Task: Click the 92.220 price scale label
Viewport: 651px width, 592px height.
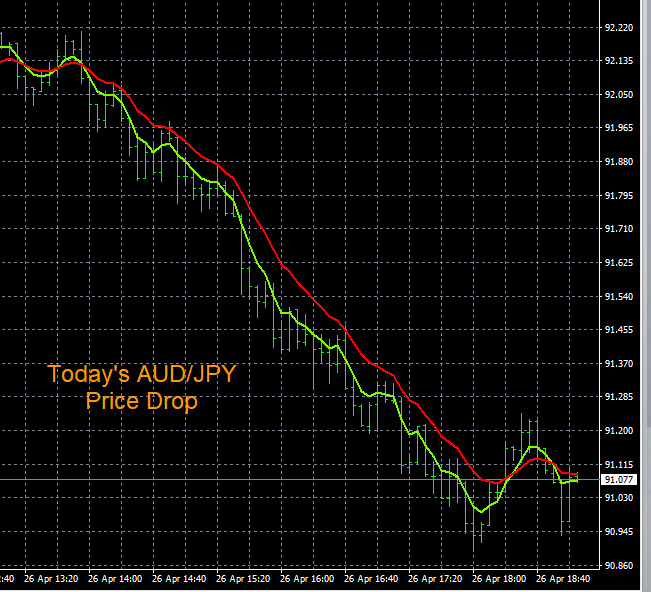Action: tap(620, 27)
